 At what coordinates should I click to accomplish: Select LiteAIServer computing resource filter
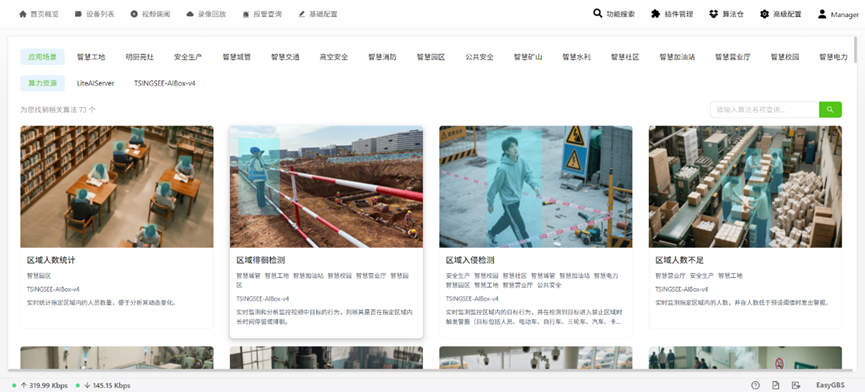(x=95, y=83)
